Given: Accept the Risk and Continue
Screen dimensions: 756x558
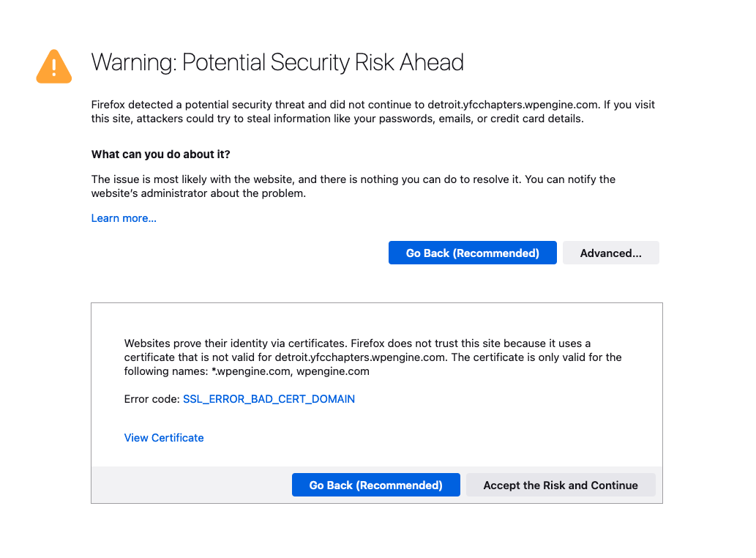Looking at the screenshot, I should (x=561, y=485).
